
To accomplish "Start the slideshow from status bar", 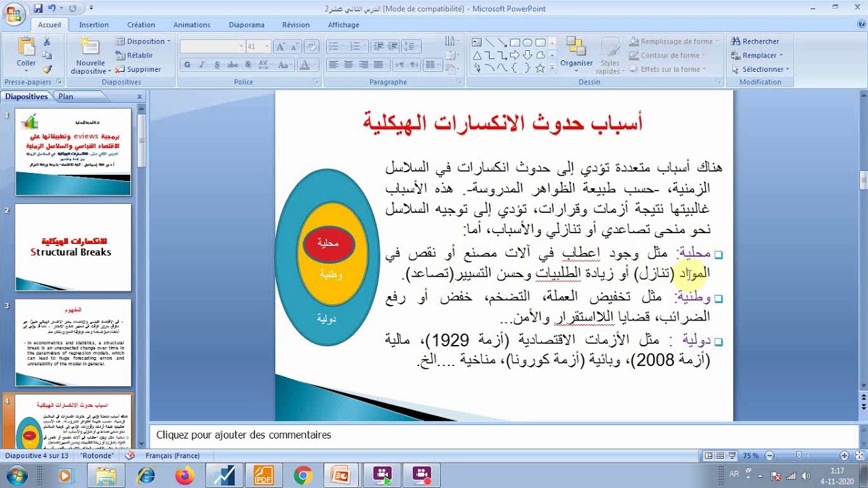I will [x=732, y=456].
